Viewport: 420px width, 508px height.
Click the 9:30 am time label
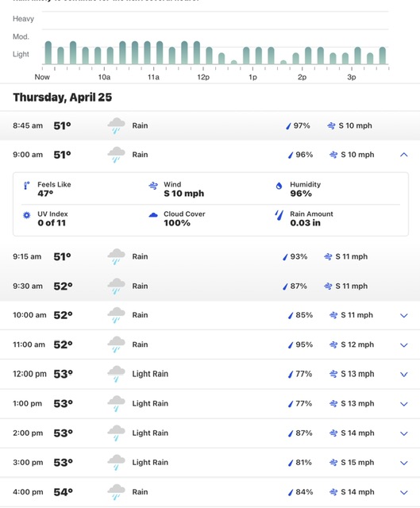coord(28,286)
